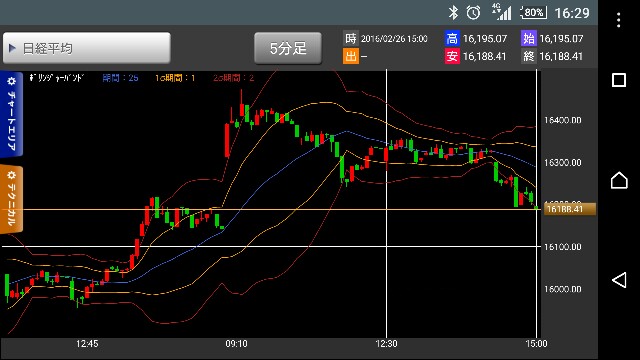640x360 pixels.
Task: Tap the 80% battery indicator
Action: 533,12
